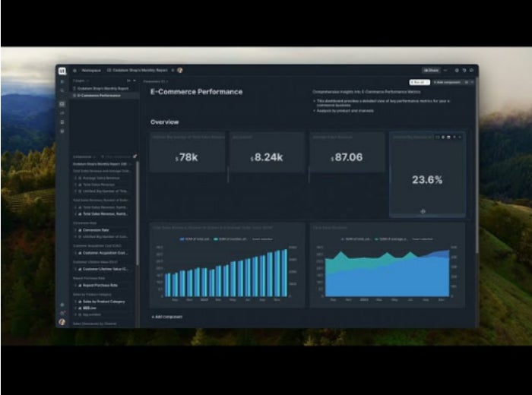Select the first page in the pages list
532x395 pixels.
103,88
